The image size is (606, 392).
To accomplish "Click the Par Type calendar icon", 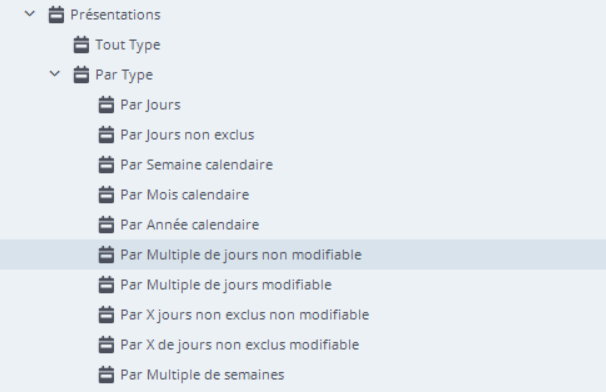I will pyautogui.click(x=81, y=74).
